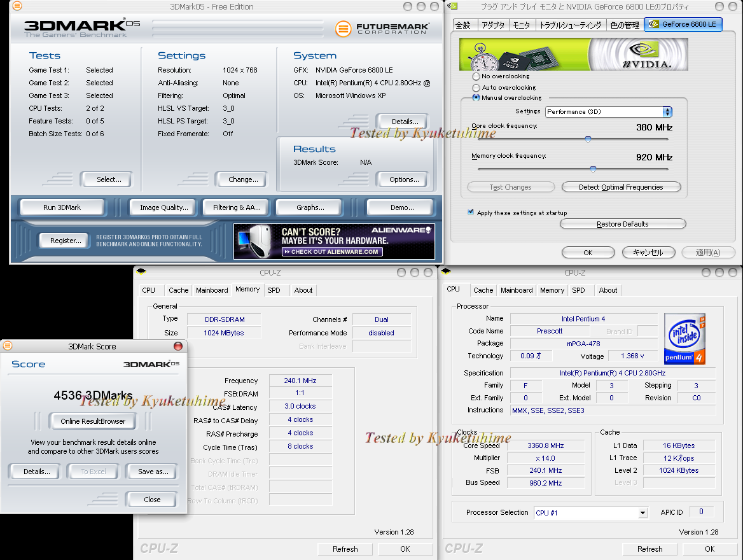Open Image Quality settings
Viewport: 743px width, 560px height.
(164, 207)
